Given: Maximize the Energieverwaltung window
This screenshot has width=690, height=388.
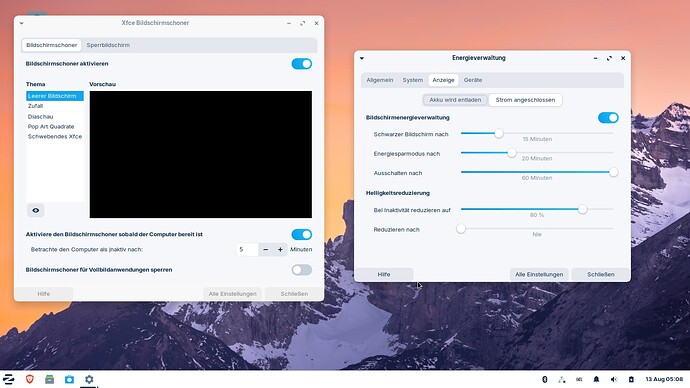Looking at the screenshot, I should [609, 58].
